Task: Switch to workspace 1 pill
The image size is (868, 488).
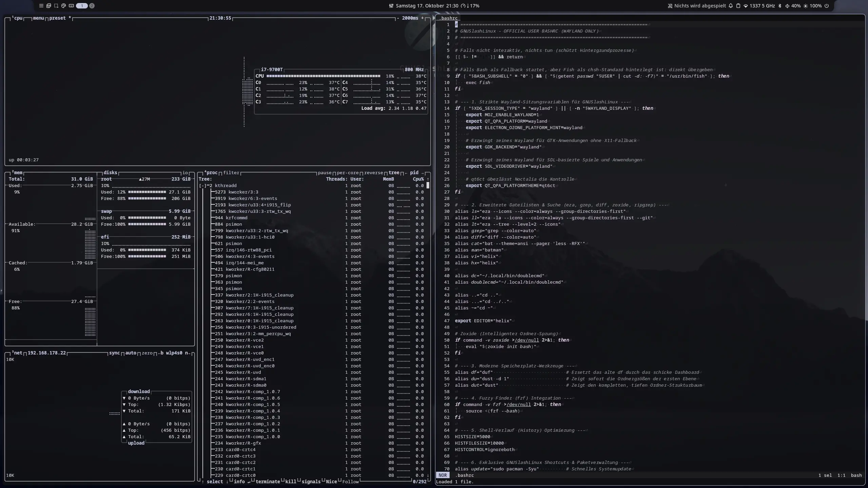Action: (x=82, y=6)
